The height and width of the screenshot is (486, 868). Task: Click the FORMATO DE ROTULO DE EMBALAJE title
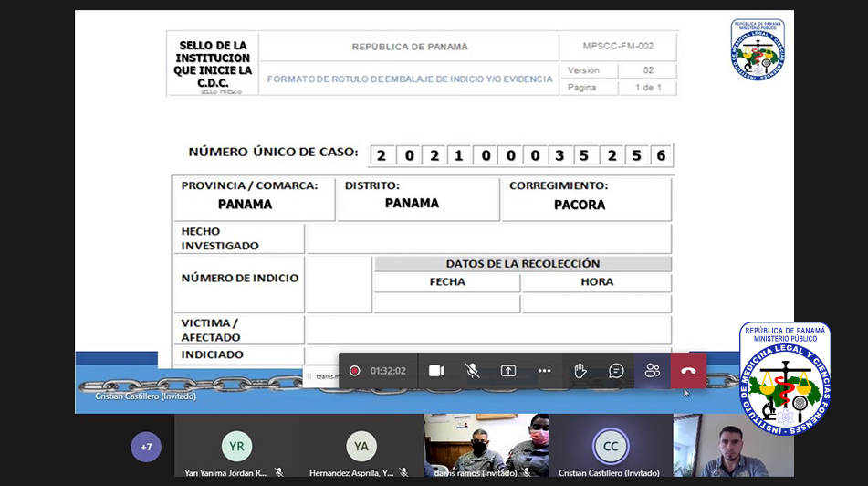pyautogui.click(x=410, y=79)
